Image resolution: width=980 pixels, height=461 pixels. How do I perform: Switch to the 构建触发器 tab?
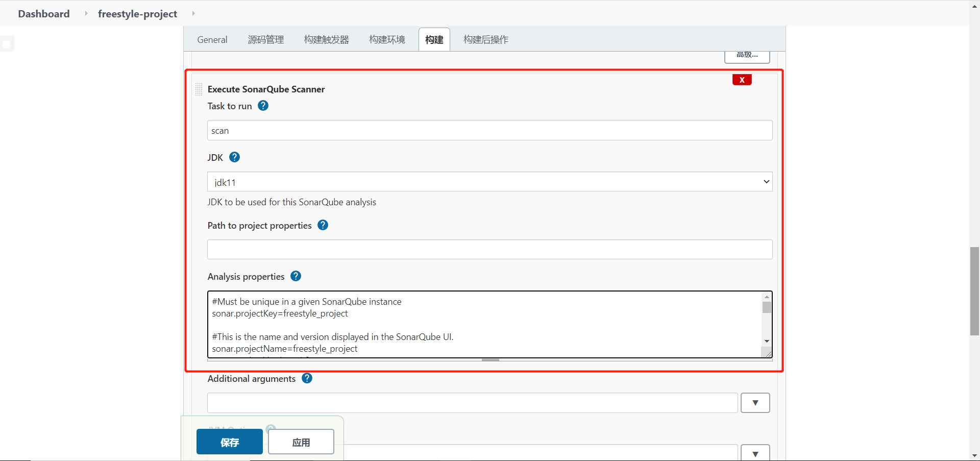pos(327,39)
